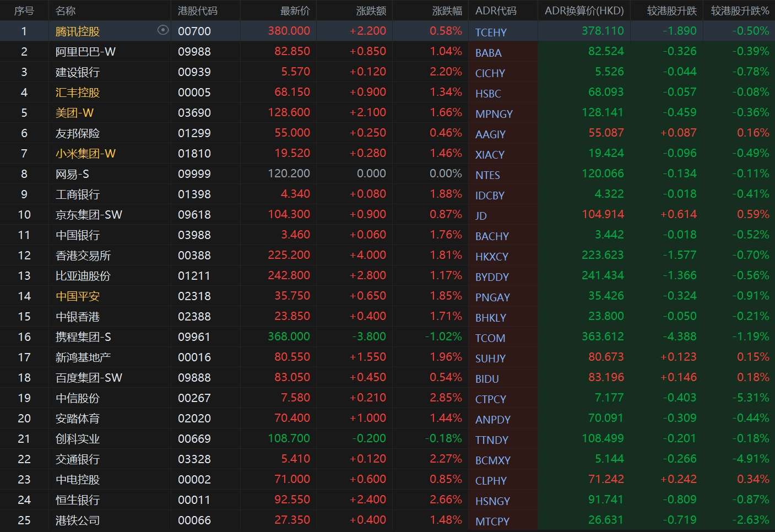Select the 中银香港 stock name
The width and height of the screenshot is (775, 532).
coord(78,317)
